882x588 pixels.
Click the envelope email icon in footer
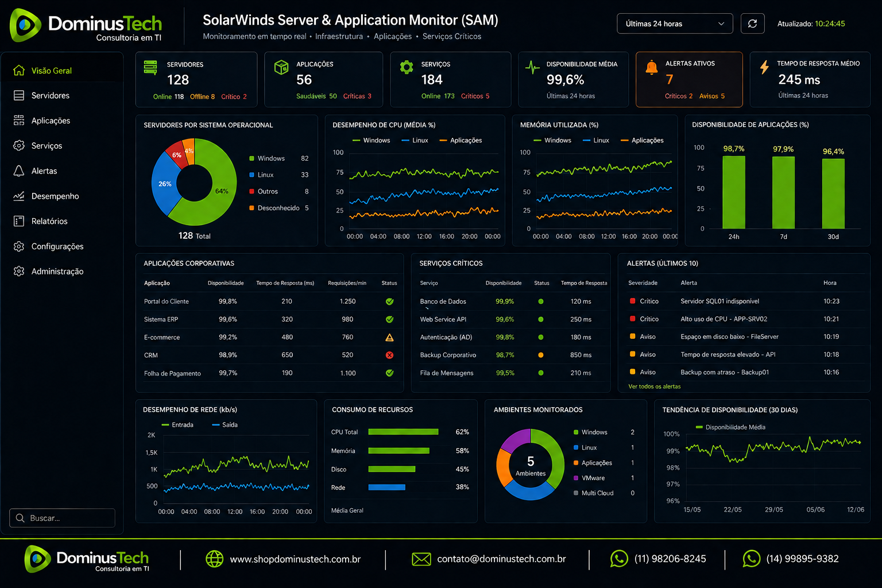(x=421, y=559)
